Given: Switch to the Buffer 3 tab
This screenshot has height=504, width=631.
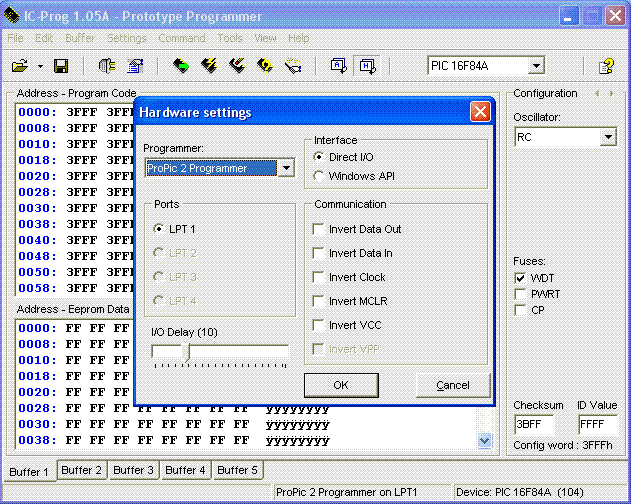Looking at the screenshot, I should (133, 470).
